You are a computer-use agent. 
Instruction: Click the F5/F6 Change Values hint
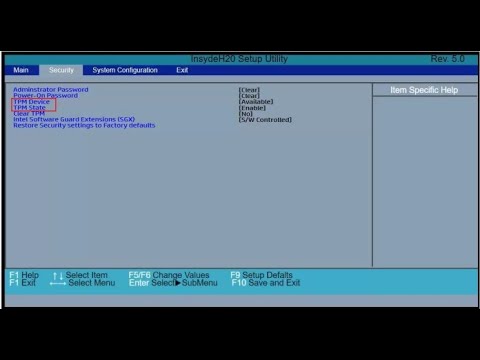(169, 275)
